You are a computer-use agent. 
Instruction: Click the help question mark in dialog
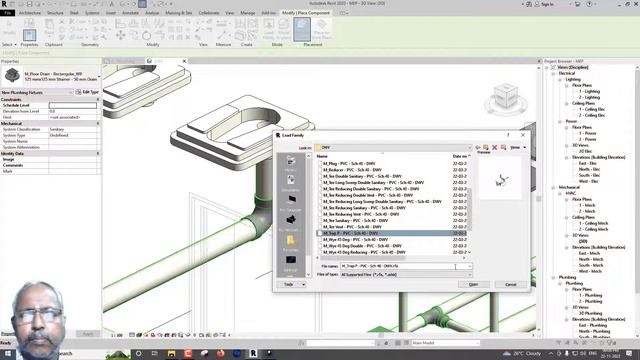point(508,135)
